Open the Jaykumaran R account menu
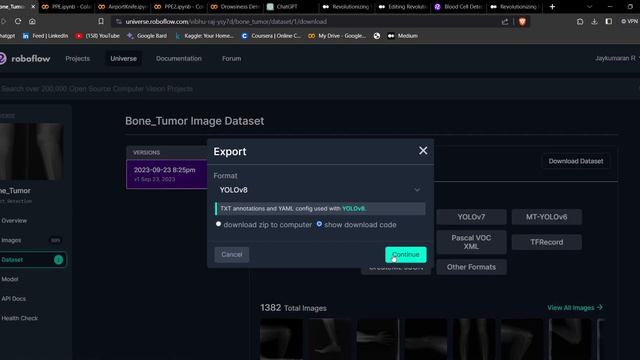 coord(616,58)
